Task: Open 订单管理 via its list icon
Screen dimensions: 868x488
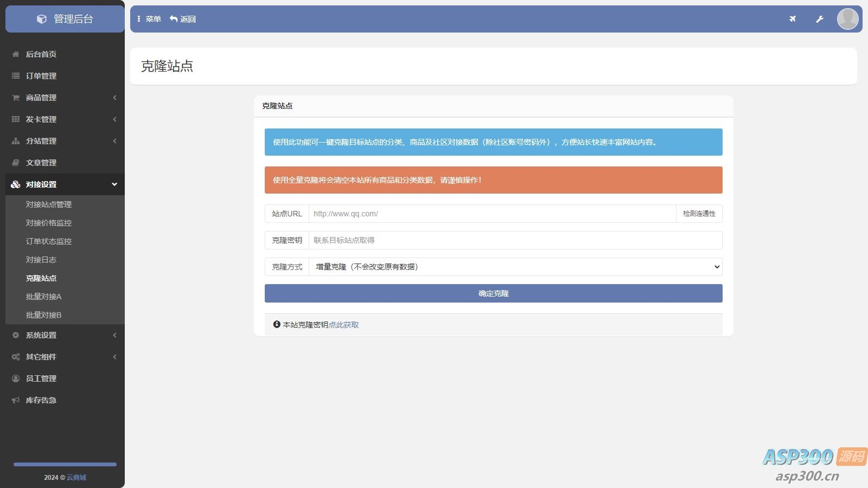Action: coord(16,76)
